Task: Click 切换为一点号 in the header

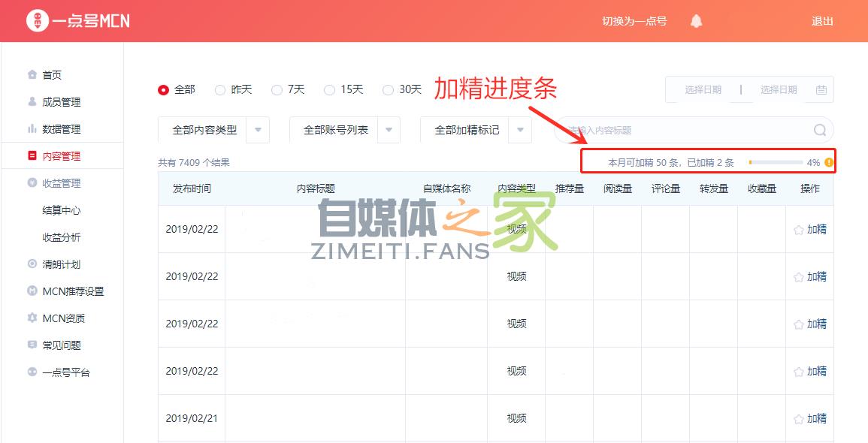Action: click(634, 21)
